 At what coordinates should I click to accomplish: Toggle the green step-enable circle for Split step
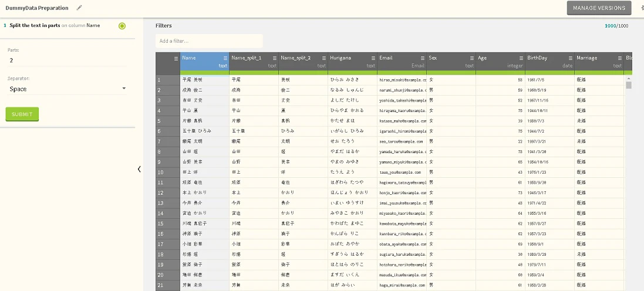pyautogui.click(x=122, y=26)
